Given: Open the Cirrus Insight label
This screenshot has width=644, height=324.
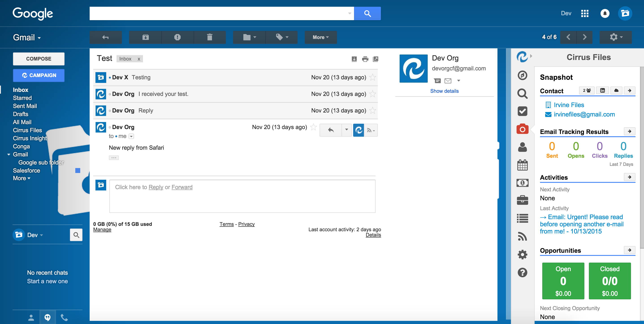Looking at the screenshot, I should coord(30,138).
